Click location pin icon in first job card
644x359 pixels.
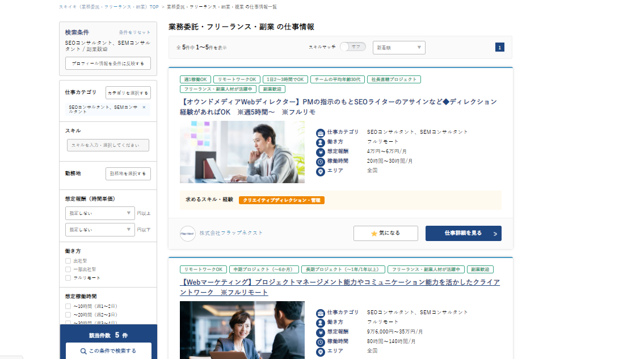tap(321, 172)
